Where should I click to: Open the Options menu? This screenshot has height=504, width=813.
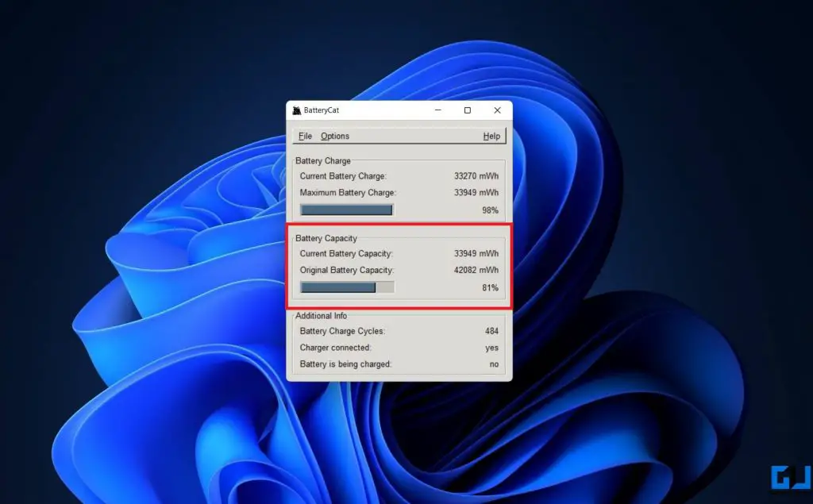(334, 136)
